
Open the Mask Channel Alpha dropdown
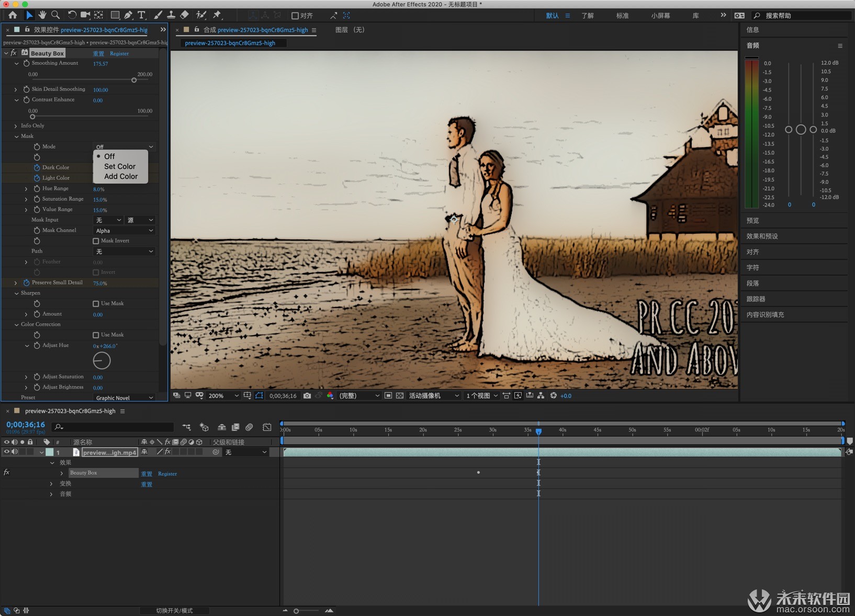tap(125, 231)
